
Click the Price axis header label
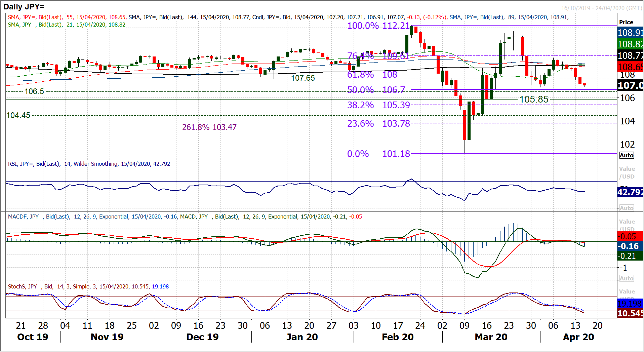[x=626, y=22]
